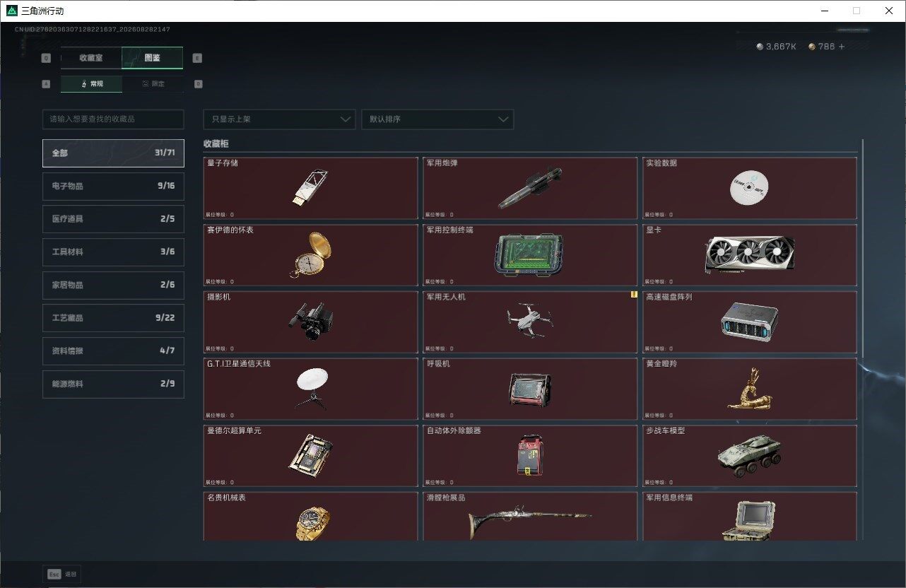Image resolution: width=906 pixels, height=588 pixels.
Task: Choose the 呼吸机 ventilator item
Action: click(x=530, y=389)
